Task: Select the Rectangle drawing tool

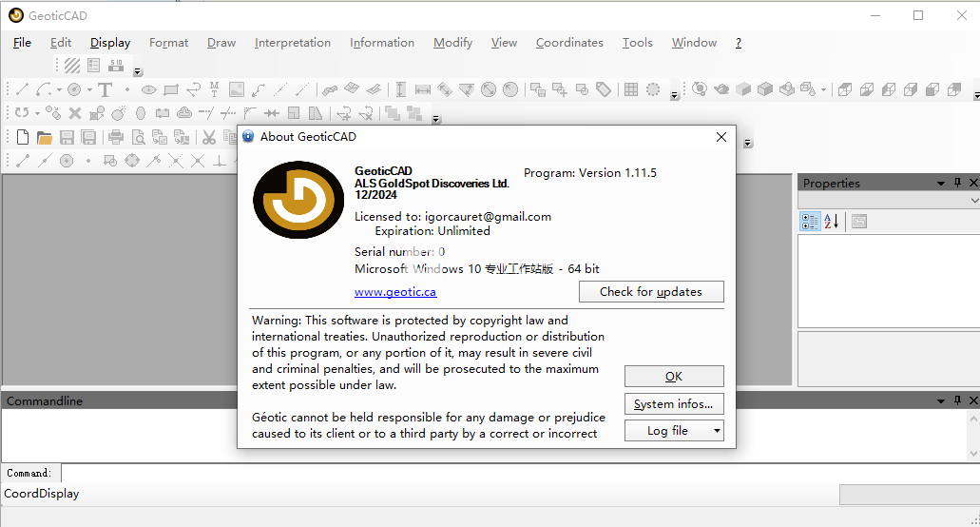Action: [171, 90]
